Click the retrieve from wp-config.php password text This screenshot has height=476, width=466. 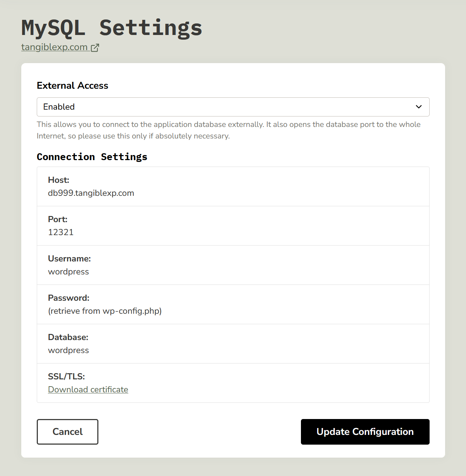105,311
